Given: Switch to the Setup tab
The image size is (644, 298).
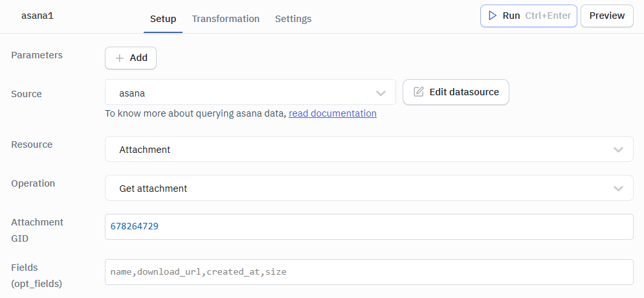Looking at the screenshot, I should [163, 19].
